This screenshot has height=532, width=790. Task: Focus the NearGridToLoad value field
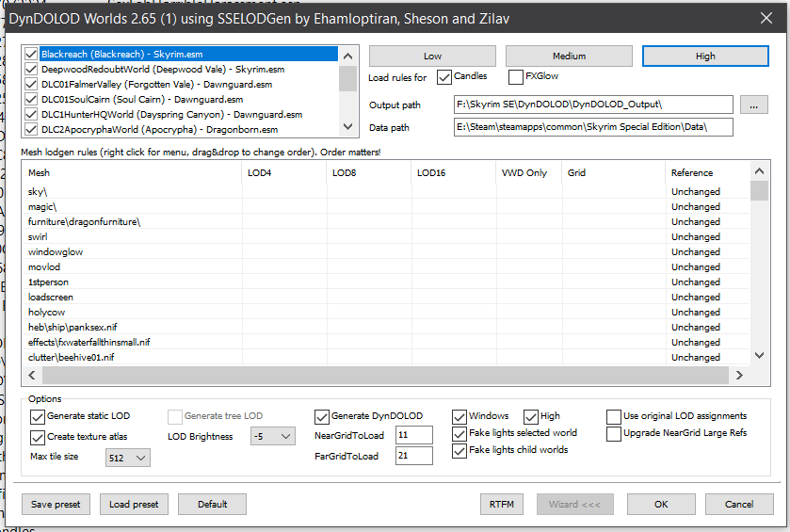click(413, 435)
